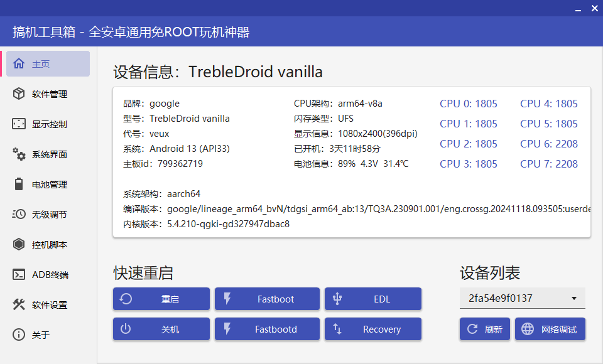The height and width of the screenshot is (364, 603).
Task: Expand the device list dropdown arrow
Action: pyautogui.click(x=574, y=299)
